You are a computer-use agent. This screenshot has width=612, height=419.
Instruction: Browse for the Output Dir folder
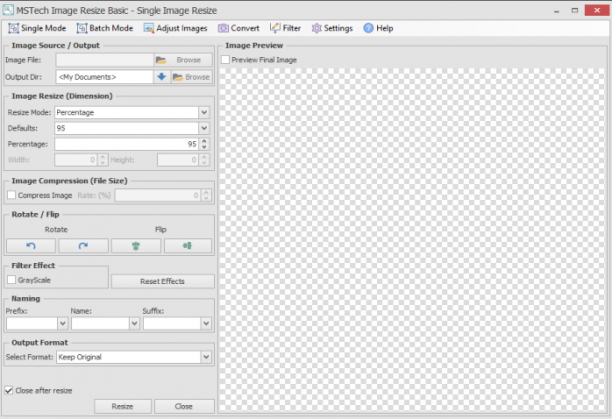pyautogui.click(x=192, y=77)
